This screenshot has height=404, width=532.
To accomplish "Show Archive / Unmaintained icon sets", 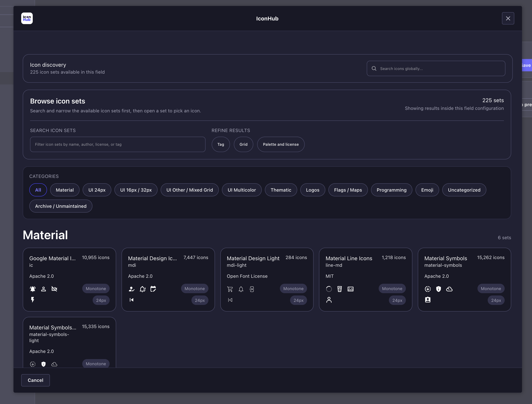I will coord(61,206).
